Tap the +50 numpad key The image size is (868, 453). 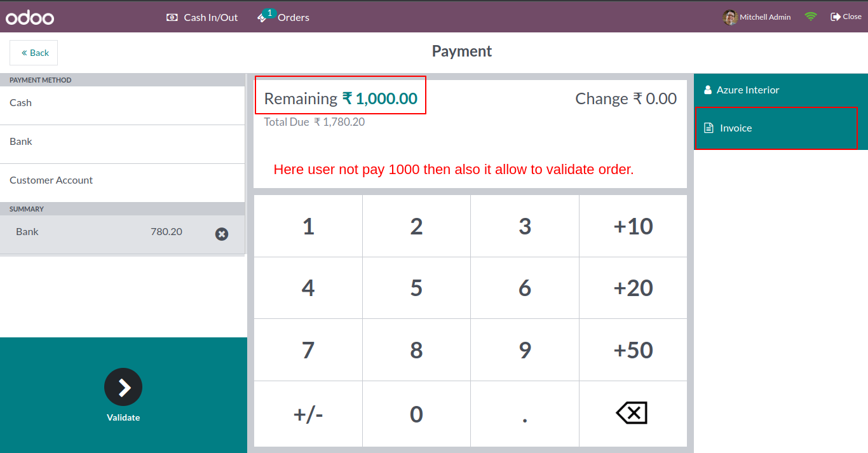pos(633,350)
